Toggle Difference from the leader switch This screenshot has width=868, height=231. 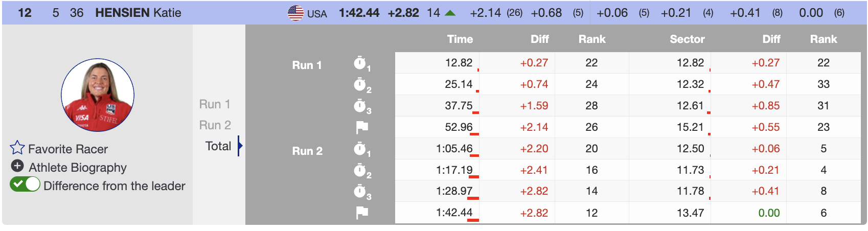(x=25, y=184)
